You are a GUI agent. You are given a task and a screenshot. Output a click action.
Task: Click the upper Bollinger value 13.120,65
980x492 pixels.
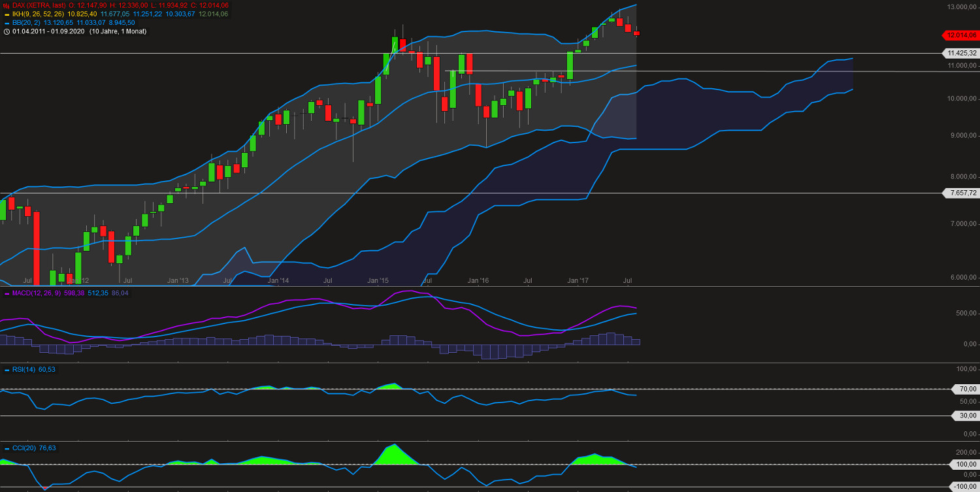[x=58, y=22]
